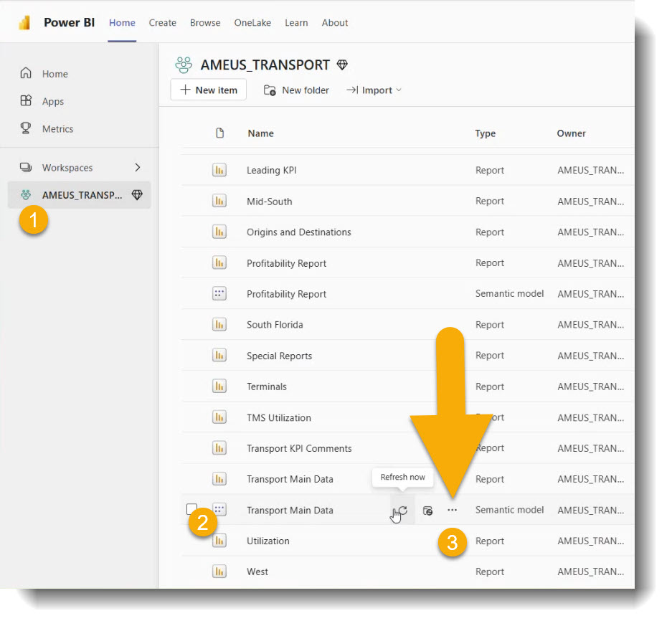Click the premium diamond icon in sidebar workspace
The height and width of the screenshot is (626, 672).
click(x=137, y=195)
